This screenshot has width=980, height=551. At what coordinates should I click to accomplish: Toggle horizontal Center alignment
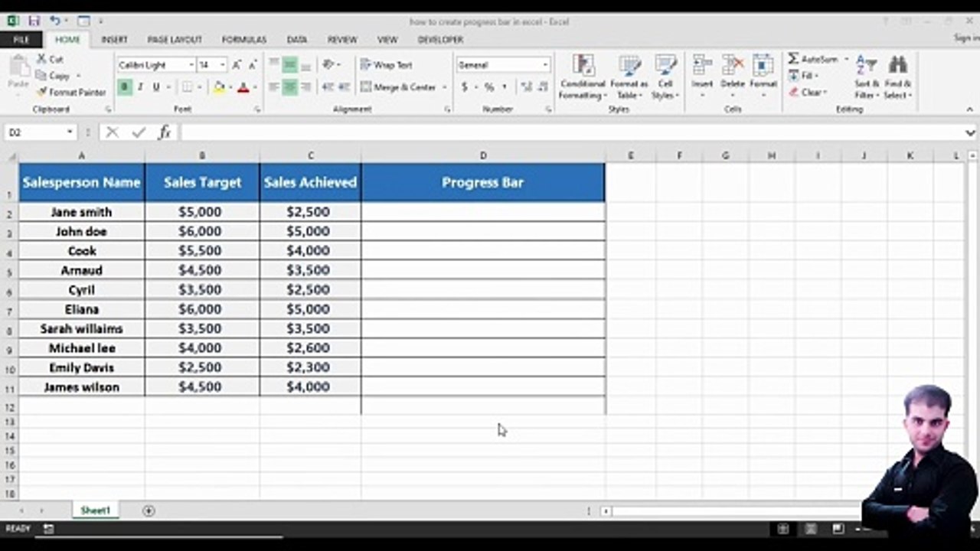point(289,87)
